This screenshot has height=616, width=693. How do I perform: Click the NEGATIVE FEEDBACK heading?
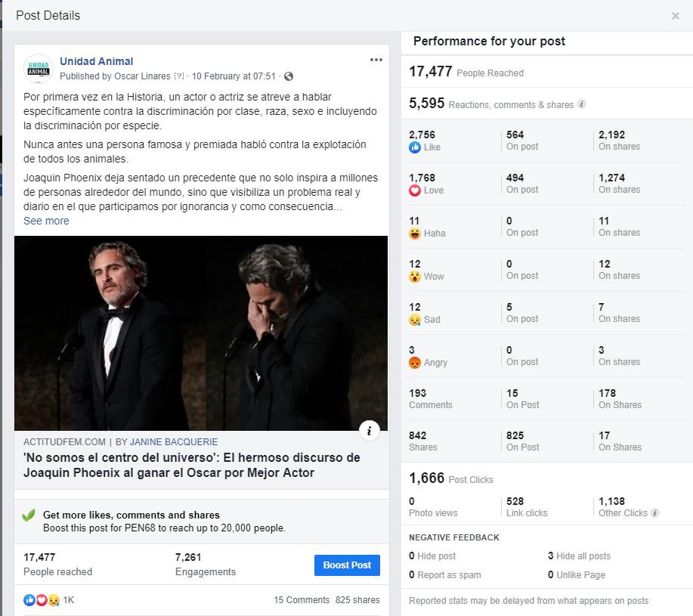coord(454,537)
